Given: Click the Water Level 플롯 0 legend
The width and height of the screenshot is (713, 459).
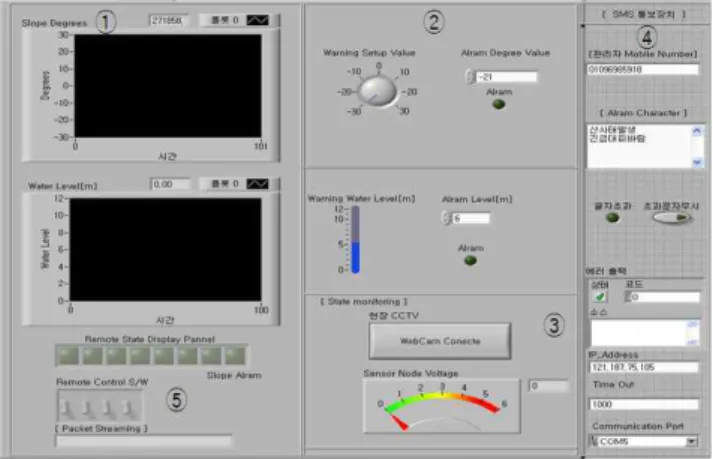Looking at the screenshot, I should pos(225,184).
